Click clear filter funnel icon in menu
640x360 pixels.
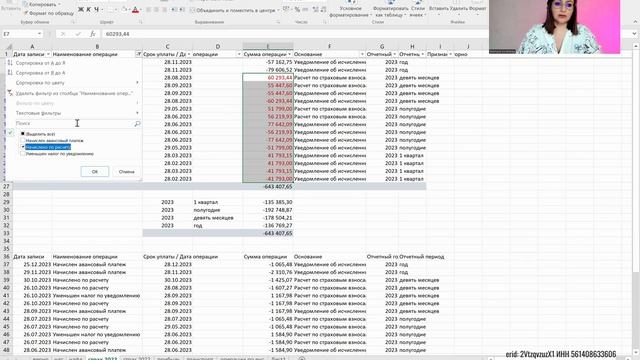(x=10, y=93)
